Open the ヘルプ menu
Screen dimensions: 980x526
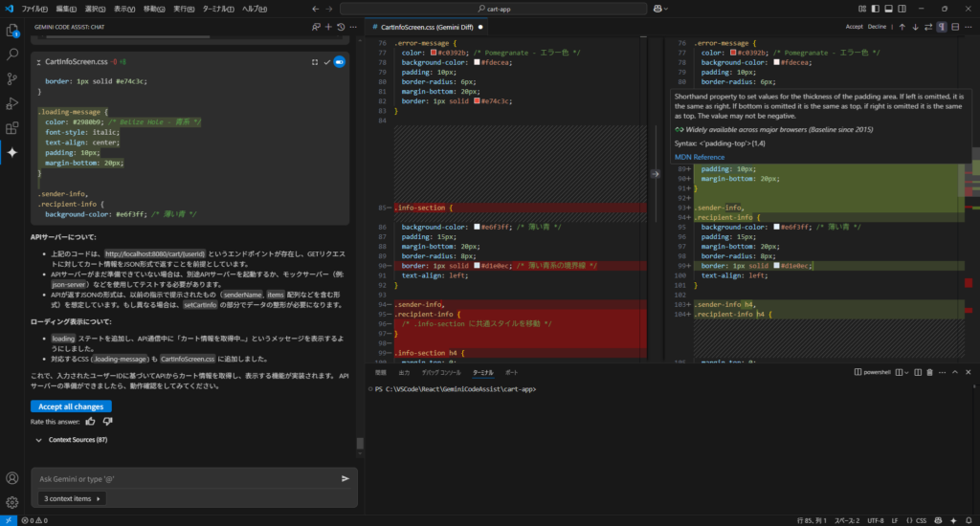point(255,9)
